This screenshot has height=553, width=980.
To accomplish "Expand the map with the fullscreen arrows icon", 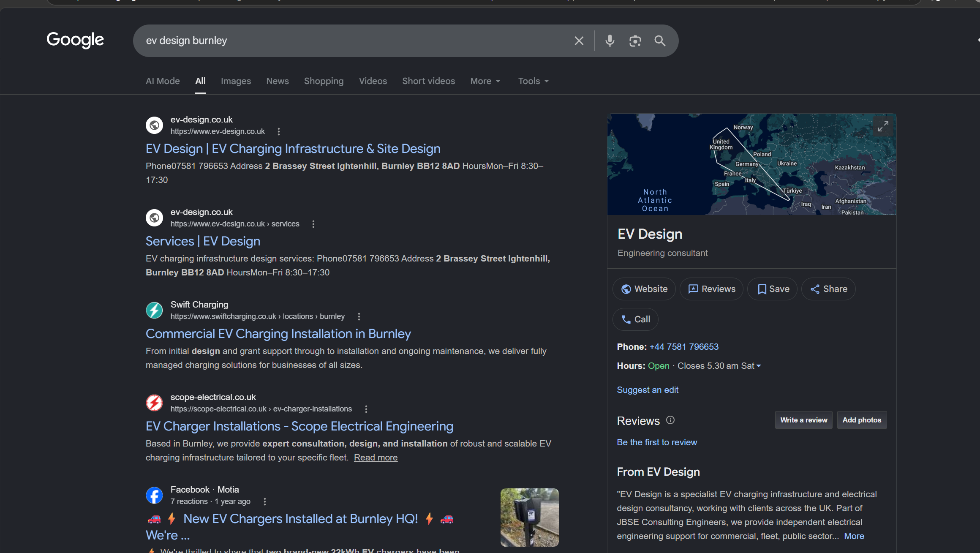I will point(883,126).
